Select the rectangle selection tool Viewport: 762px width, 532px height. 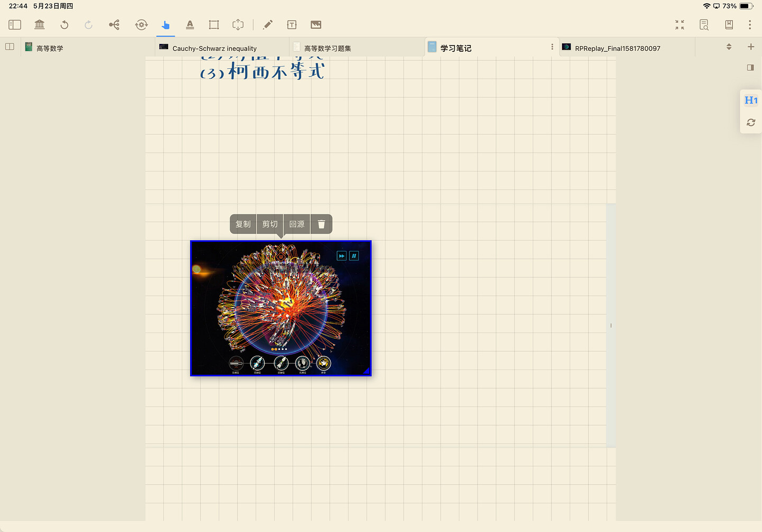coord(214,25)
